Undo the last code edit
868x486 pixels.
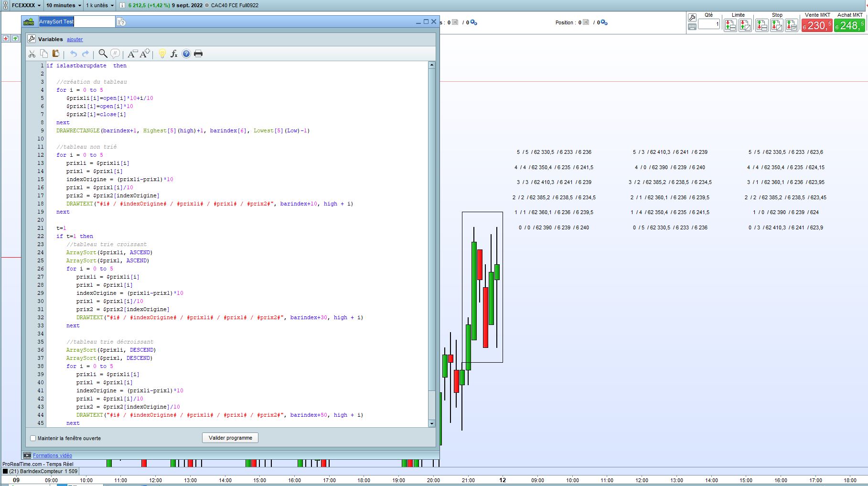[x=73, y=54]
